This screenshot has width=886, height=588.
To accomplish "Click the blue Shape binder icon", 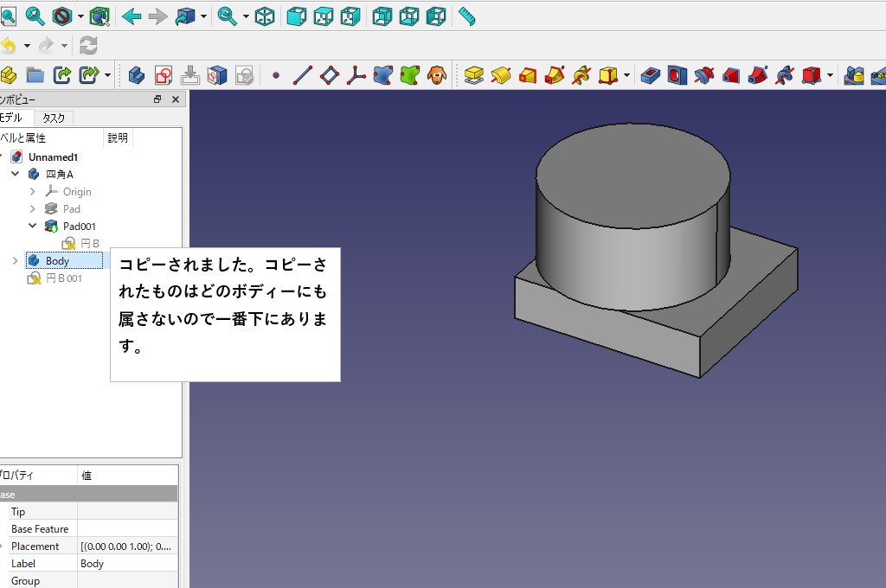I will click(x=383, y=74).
